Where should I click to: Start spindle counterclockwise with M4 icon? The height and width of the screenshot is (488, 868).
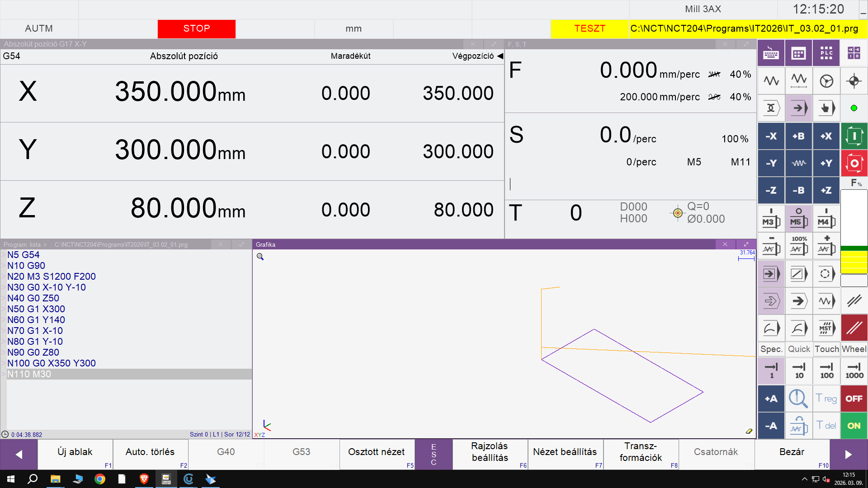pyautogui.click(x=826, y=218)
